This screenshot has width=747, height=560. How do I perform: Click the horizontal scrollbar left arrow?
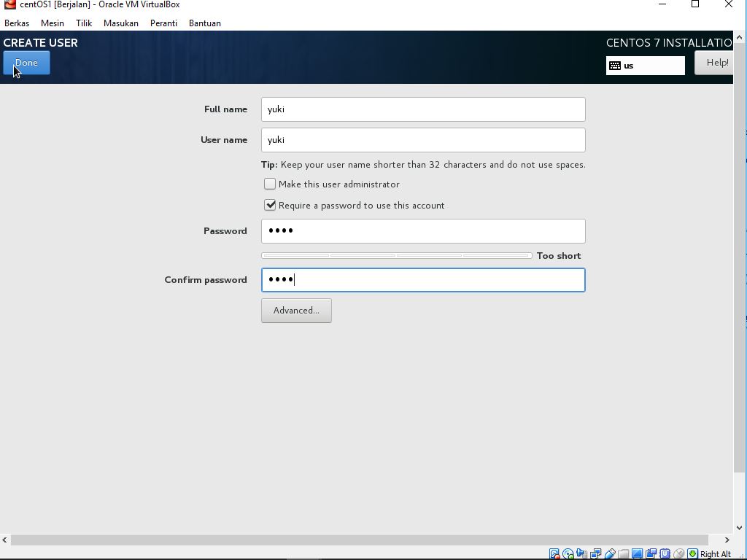point(5,540)
